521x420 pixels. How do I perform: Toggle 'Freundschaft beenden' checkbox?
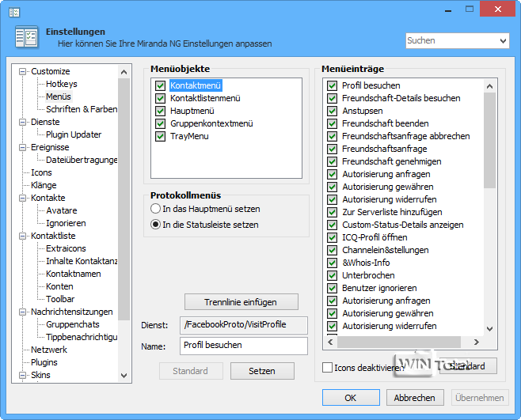332,123
